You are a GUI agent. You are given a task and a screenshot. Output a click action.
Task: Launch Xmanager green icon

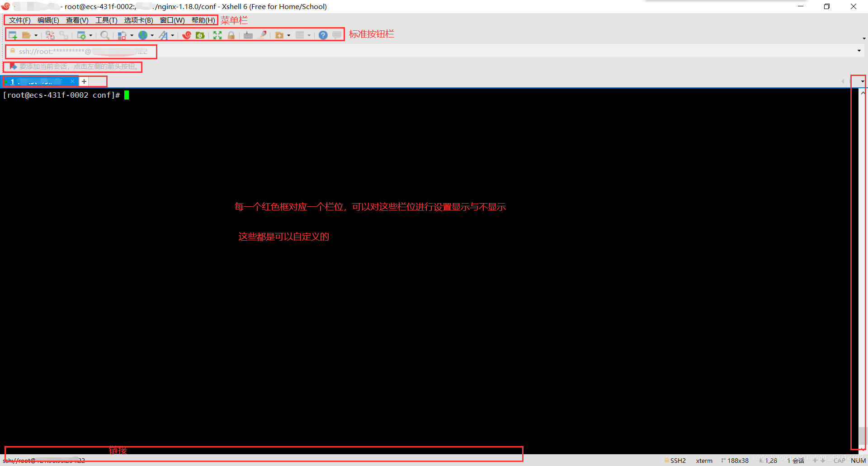point(200,35)
